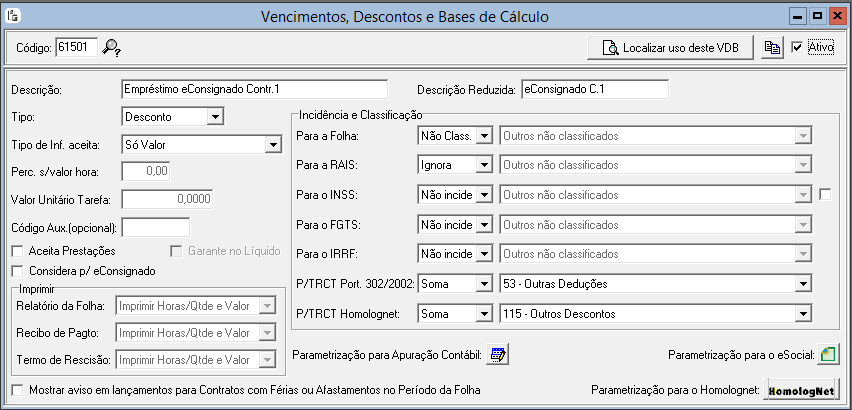Open Termo de Rescisão print dropdown
The image size is (852, 410).
point(267,359)
